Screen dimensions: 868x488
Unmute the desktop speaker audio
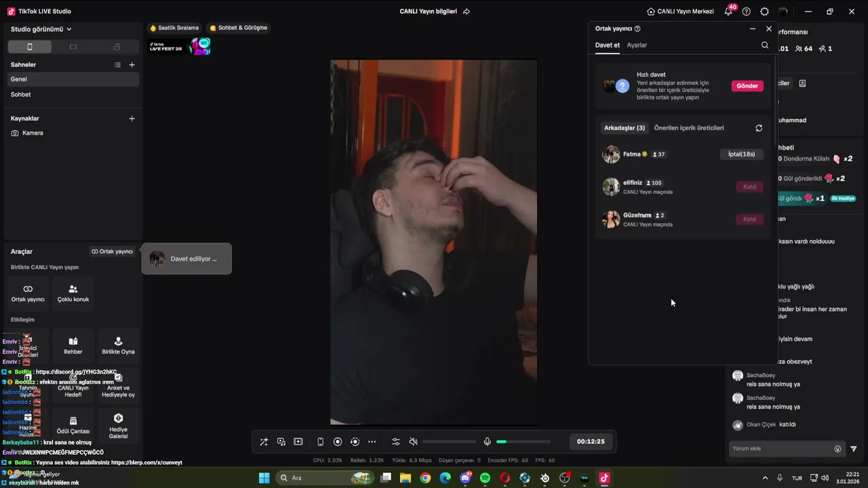pyautogui.click(x=413, y=442)
